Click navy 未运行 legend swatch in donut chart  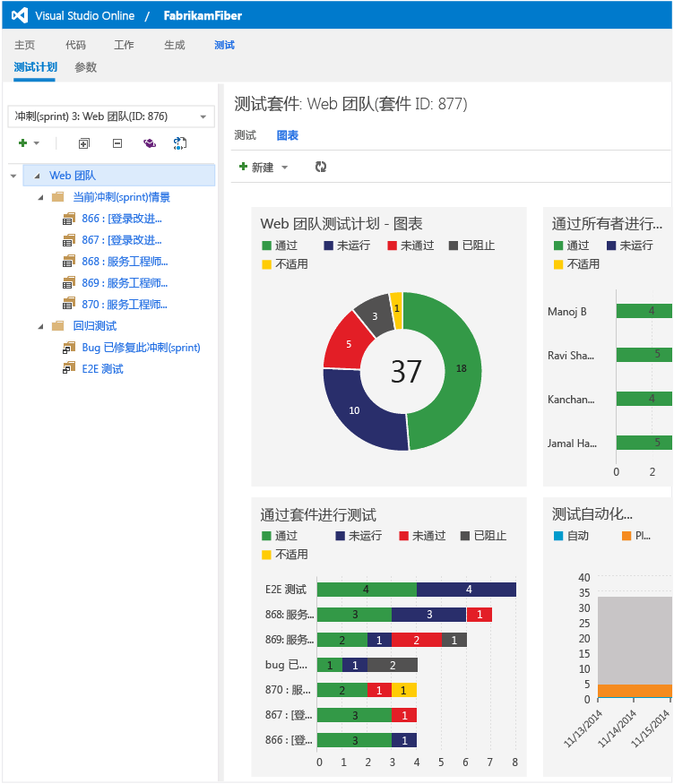coord(329,246)
